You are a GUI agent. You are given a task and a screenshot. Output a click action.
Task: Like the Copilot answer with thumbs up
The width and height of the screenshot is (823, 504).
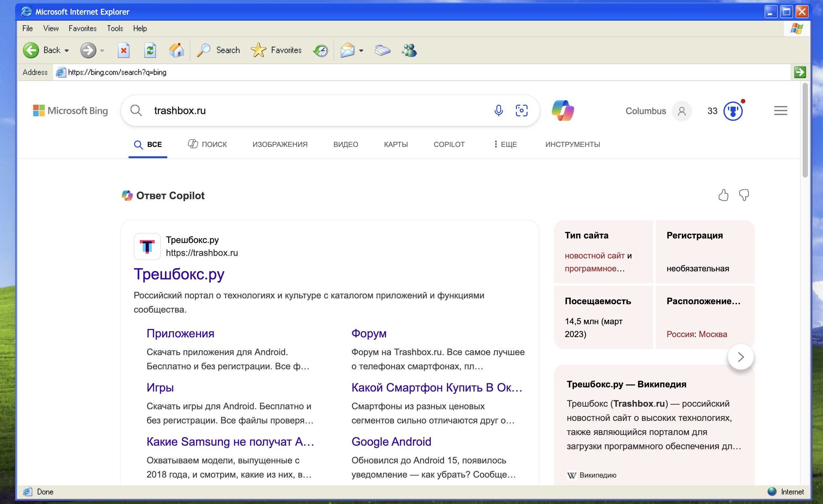coord(723,195)
